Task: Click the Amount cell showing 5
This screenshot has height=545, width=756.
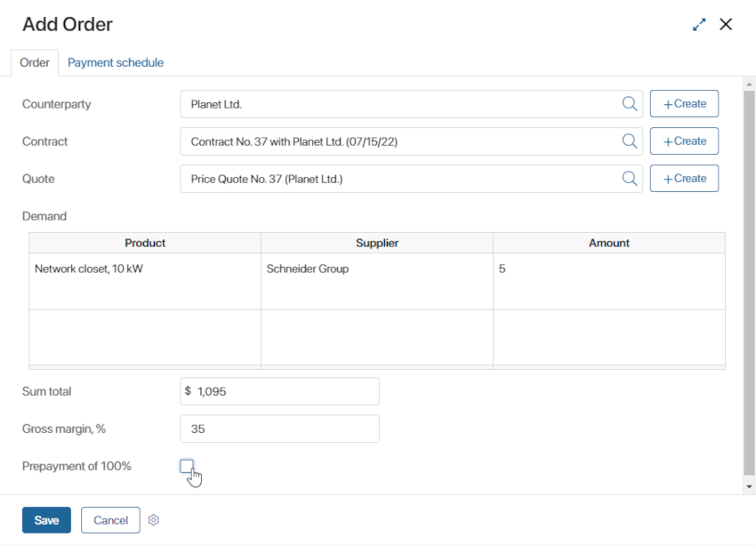Action: [609, 282]
